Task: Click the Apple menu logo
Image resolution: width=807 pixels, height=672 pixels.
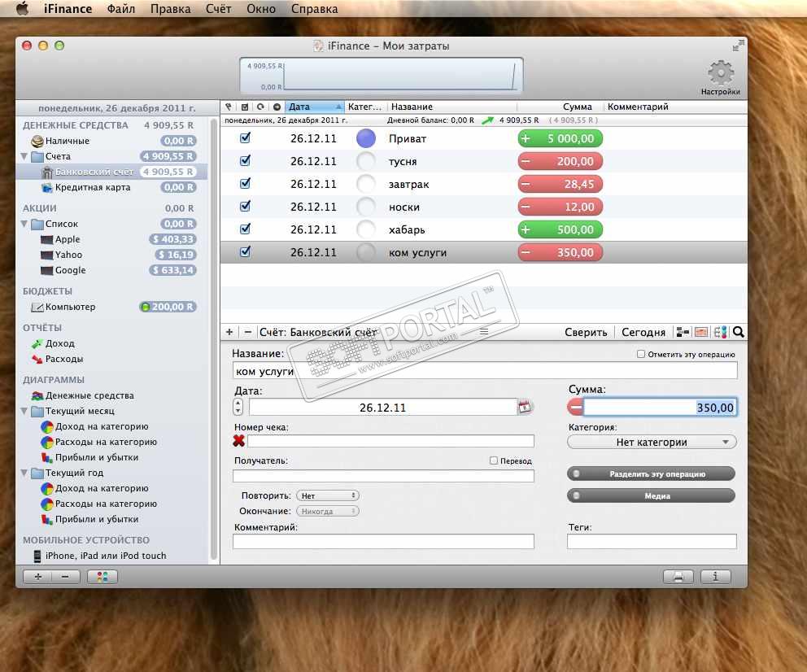Action: coord(23,8)
